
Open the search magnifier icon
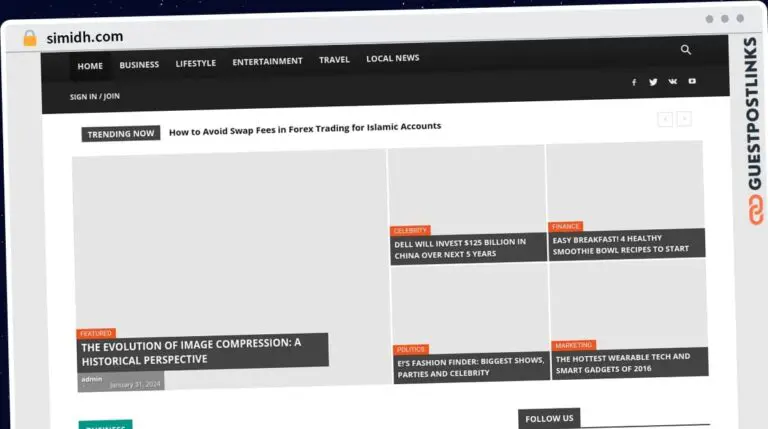(x=686, y=50)
